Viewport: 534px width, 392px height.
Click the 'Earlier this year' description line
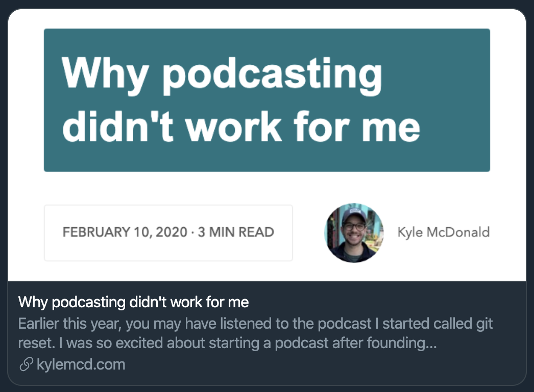pyautogui.click(x=255, y=324)
